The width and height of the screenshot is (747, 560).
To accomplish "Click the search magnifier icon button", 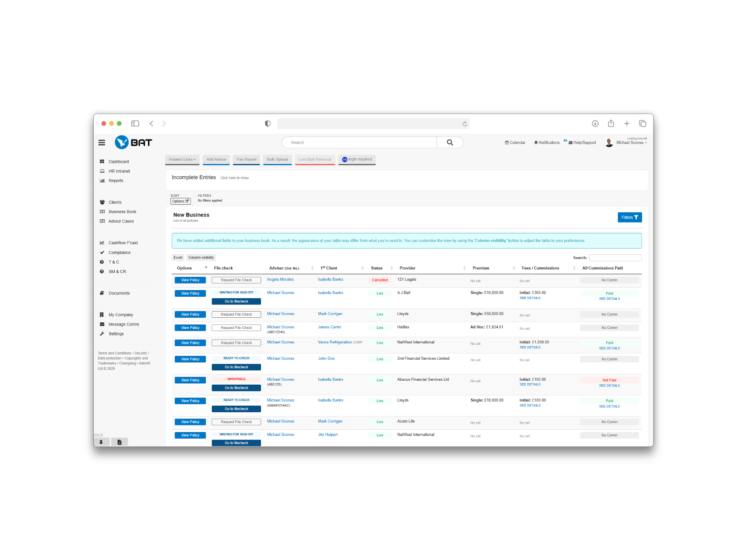I will 450,142.
